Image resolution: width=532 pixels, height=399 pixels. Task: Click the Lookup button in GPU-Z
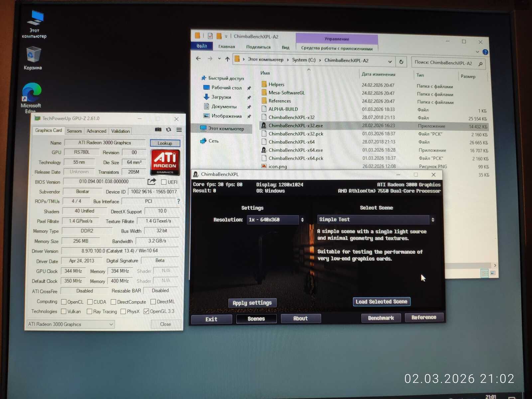click(165, 143)
